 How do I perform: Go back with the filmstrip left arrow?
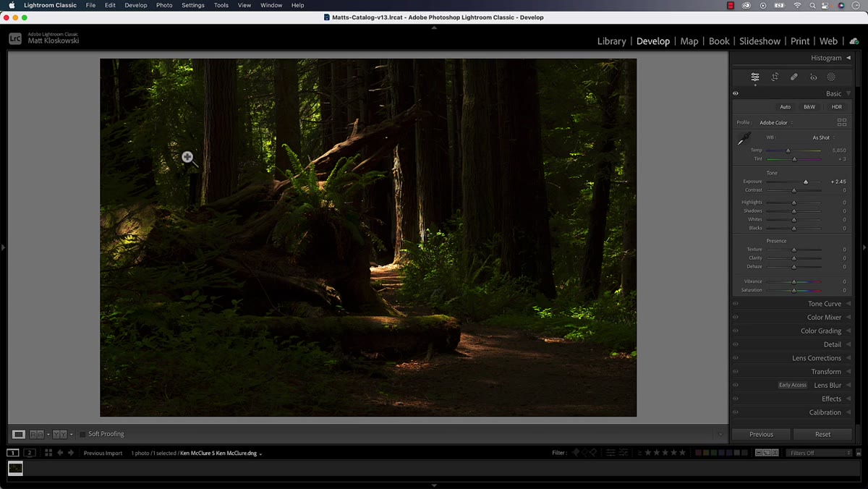(x=60, y=453)
